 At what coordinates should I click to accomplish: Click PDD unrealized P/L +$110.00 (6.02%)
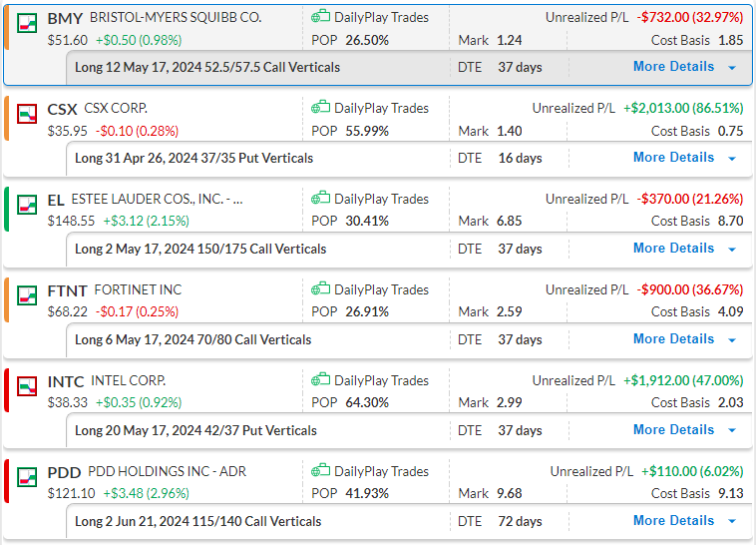692,471
